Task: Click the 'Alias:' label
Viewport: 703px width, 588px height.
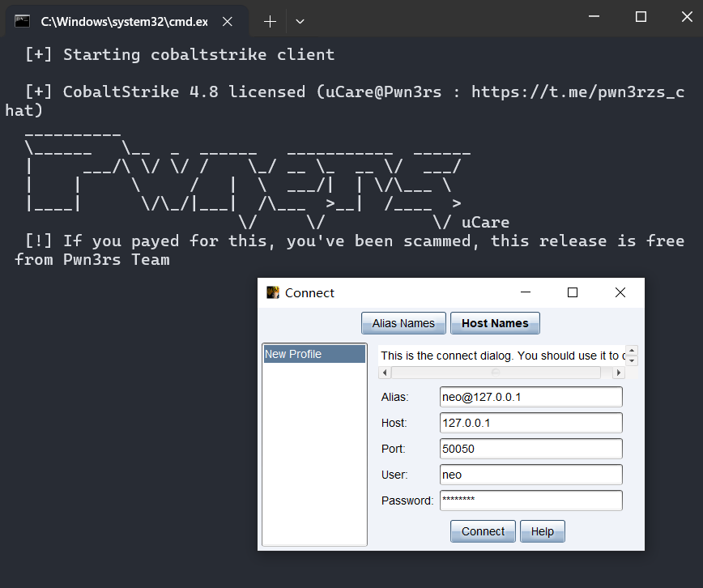Action: tap(394, 397)
